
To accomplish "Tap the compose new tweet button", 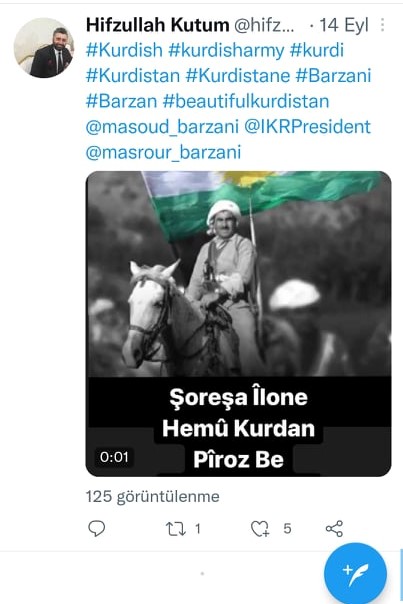I will pyautogui.click(x=355, y=573).
